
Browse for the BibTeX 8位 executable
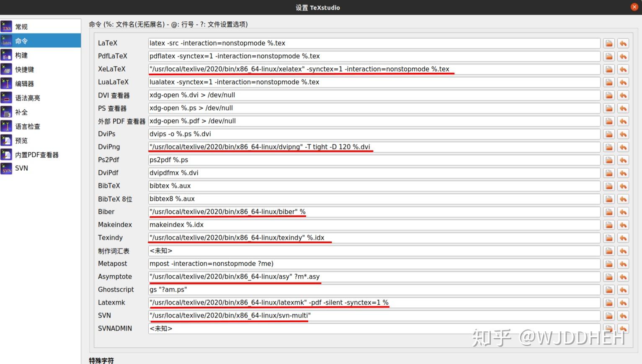[609, 199]
